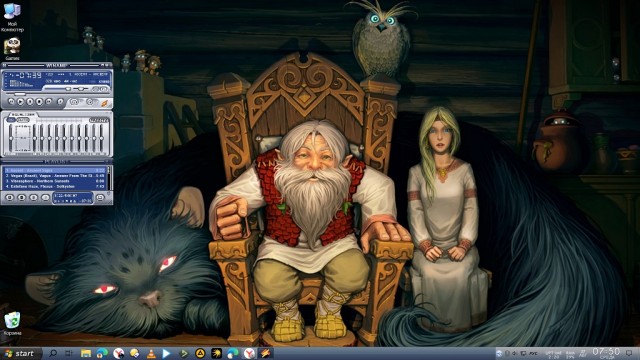Toggle the equalizer AUTO button
Image resolution: width=640 pixels, height=360 pixels.
coord(23,120)
